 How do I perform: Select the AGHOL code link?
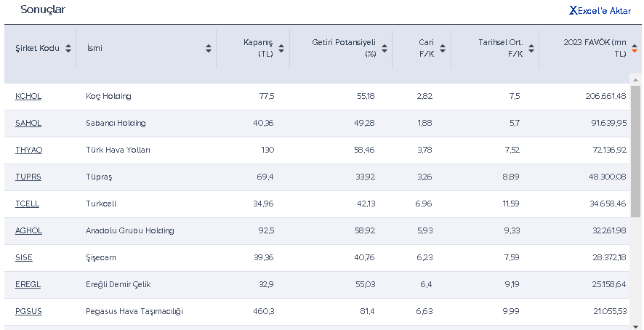pos(29,230)
